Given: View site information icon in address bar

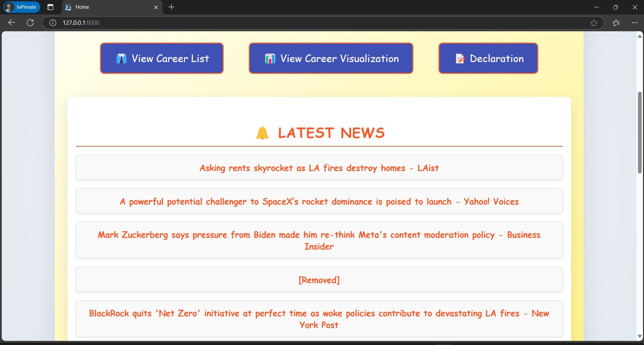Looking at the screenshot, I should coord(53,23).
